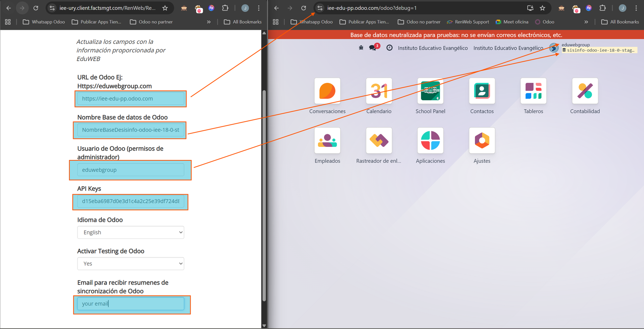
Task: Open the Whatsapp Odoo bookmark folder in the right browser
Action: click(312, 22)
